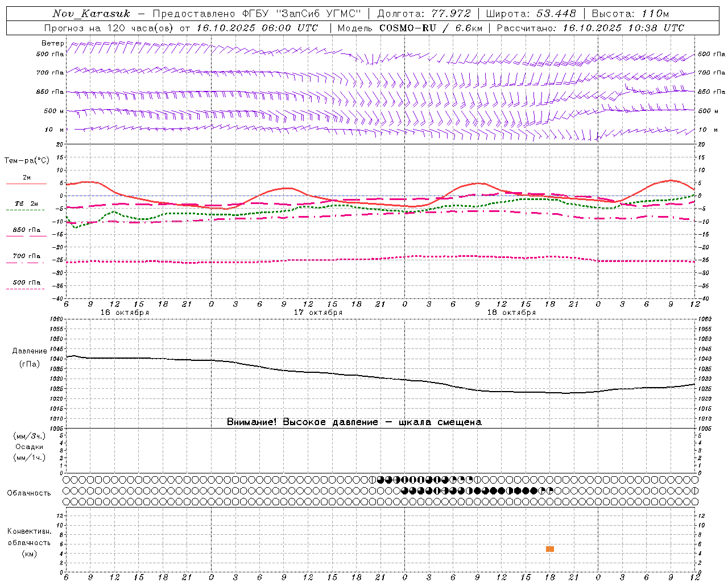Click the 'Тем-ра(°C)' temperature axis label
The image size is (728, 582).
click(x=27, y=161)
